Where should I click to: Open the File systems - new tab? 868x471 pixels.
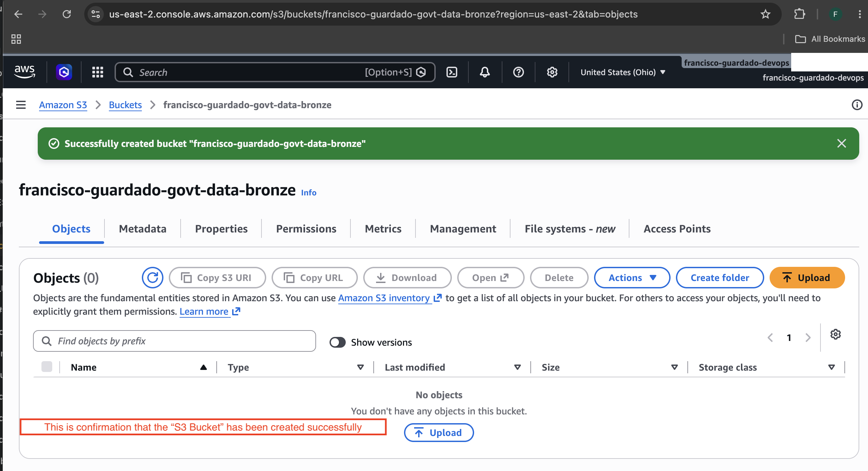570,229
